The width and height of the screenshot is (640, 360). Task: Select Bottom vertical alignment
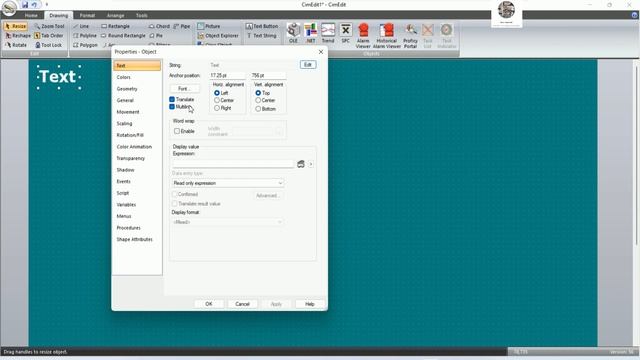pos(258,109)
